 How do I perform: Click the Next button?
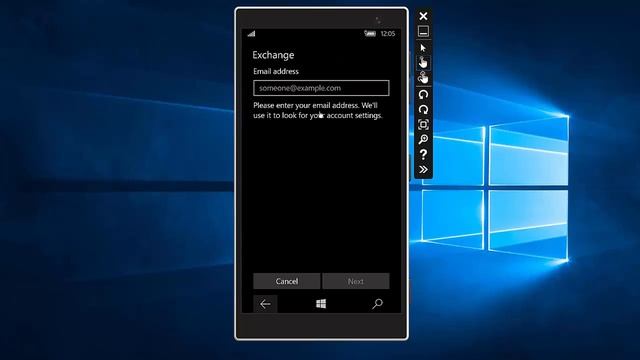(x=356, y=281)
